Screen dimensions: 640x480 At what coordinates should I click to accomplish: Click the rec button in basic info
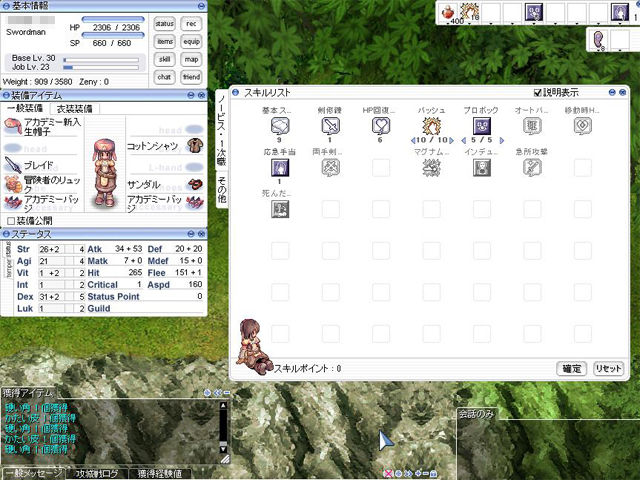coord(191,24)
